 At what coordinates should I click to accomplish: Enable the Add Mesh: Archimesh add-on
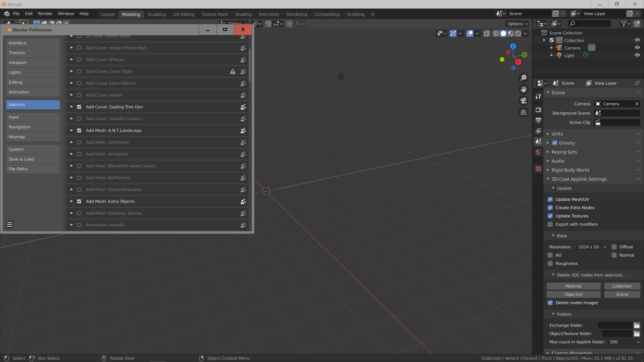(x=79, y=142)
